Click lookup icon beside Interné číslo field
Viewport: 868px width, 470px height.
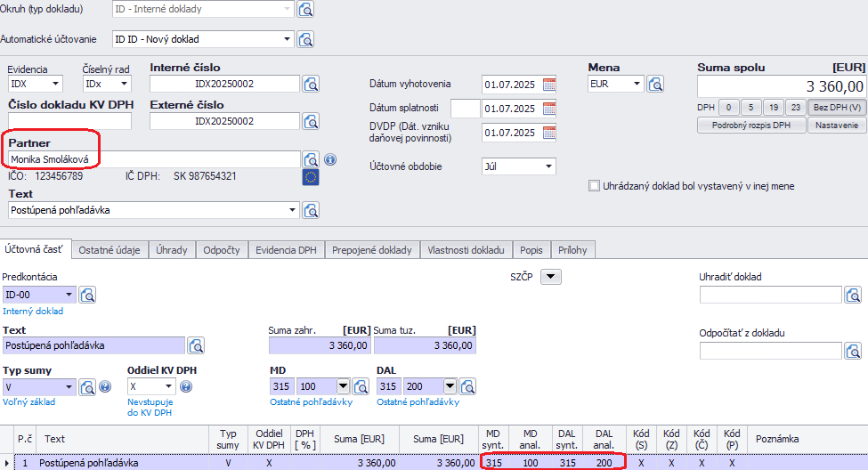[311, 85]
